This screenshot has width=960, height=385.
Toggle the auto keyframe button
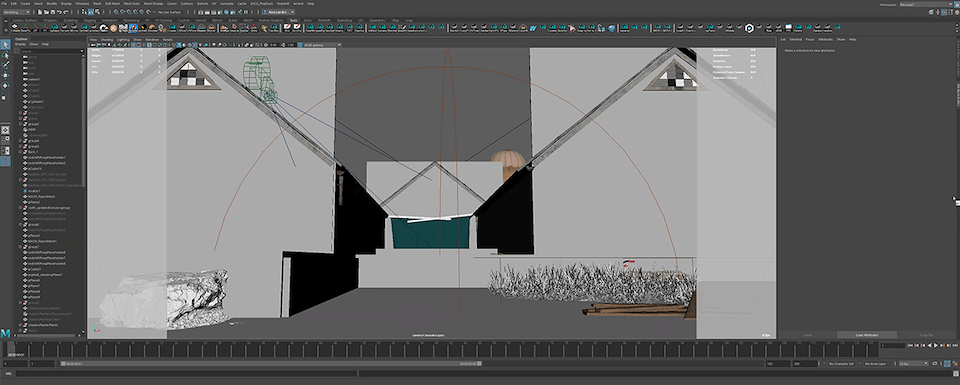point(947,364)
